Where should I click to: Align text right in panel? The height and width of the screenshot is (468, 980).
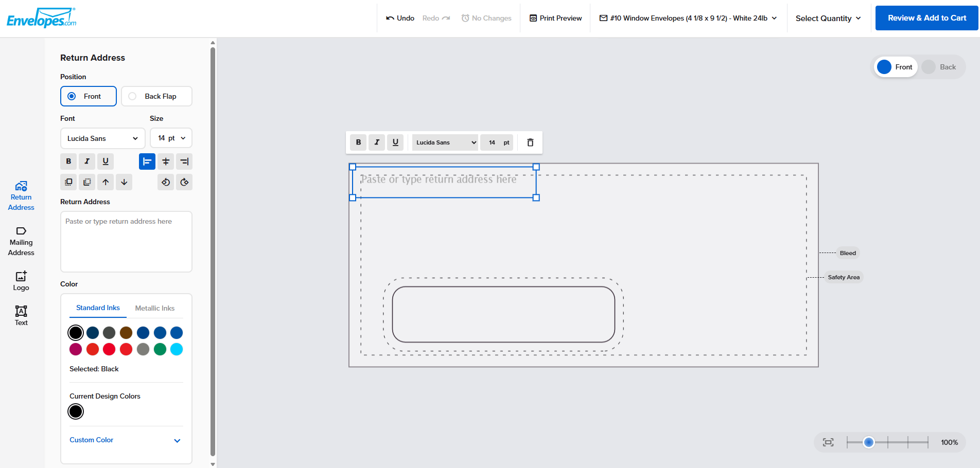tap(184, 161)
